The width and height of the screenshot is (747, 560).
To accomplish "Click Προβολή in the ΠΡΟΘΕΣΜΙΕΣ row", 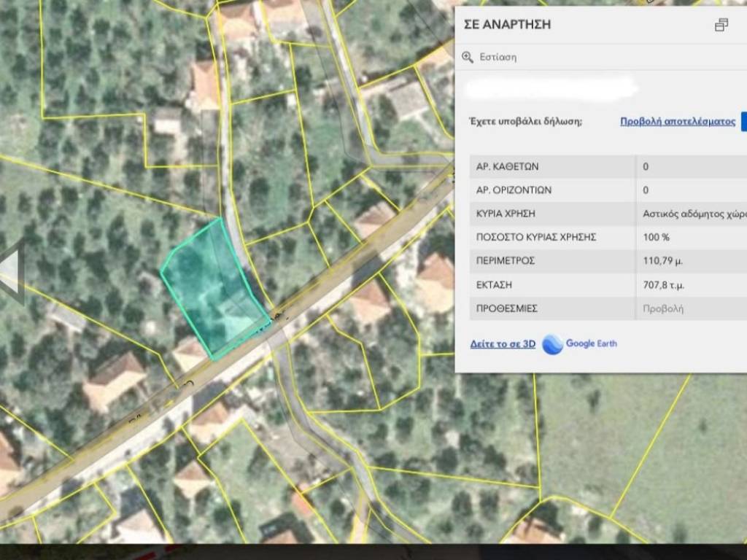I will 662,308.
